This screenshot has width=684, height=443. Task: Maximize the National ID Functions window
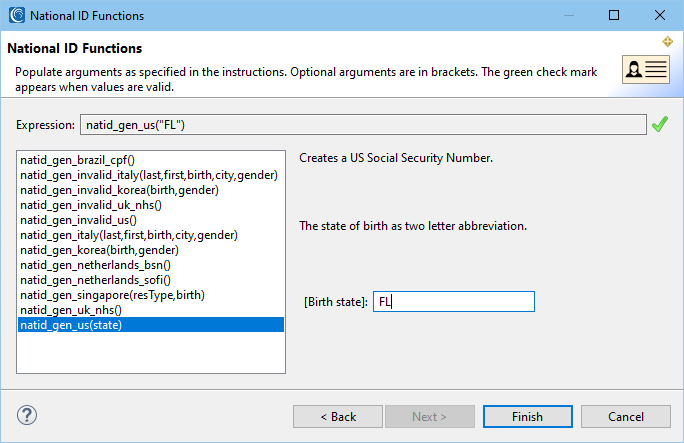tap(614, 15)
